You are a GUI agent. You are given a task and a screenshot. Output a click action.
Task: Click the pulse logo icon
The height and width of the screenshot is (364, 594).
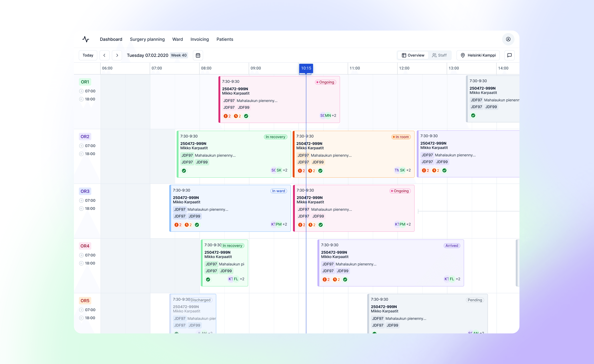pos(86,39)
